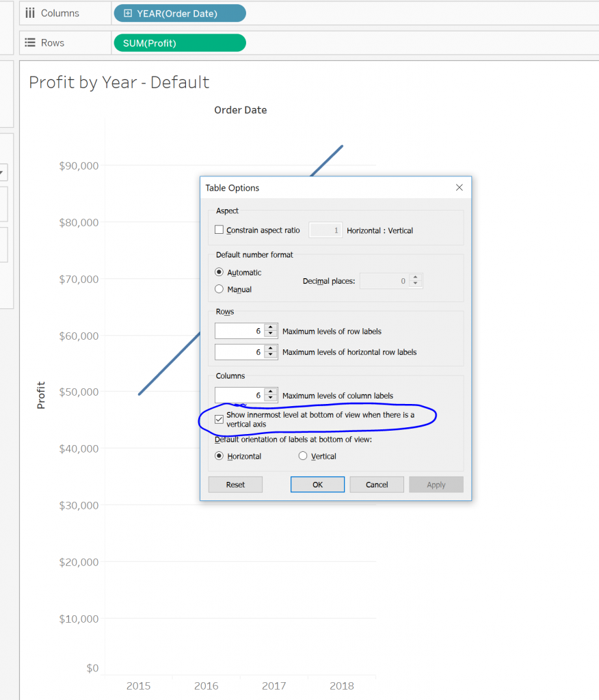Click the Horizontal : Vertical ratio field

point(325,230)
